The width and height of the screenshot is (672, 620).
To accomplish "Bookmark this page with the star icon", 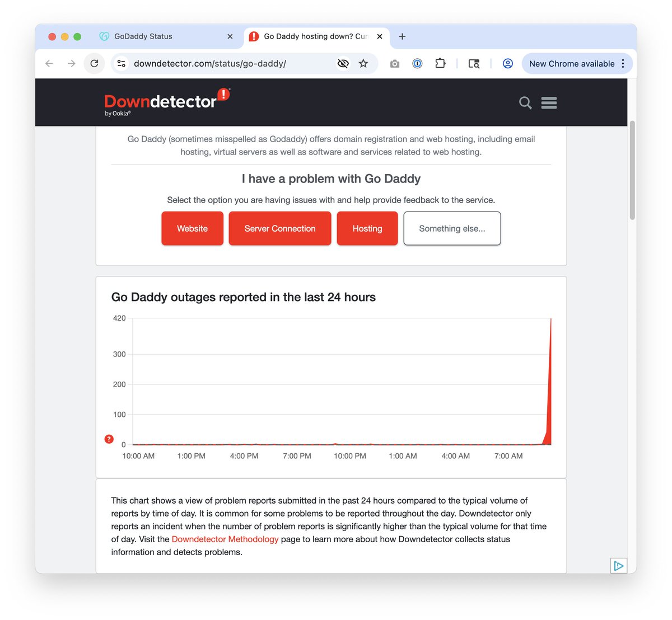I will tap(363, 64).
